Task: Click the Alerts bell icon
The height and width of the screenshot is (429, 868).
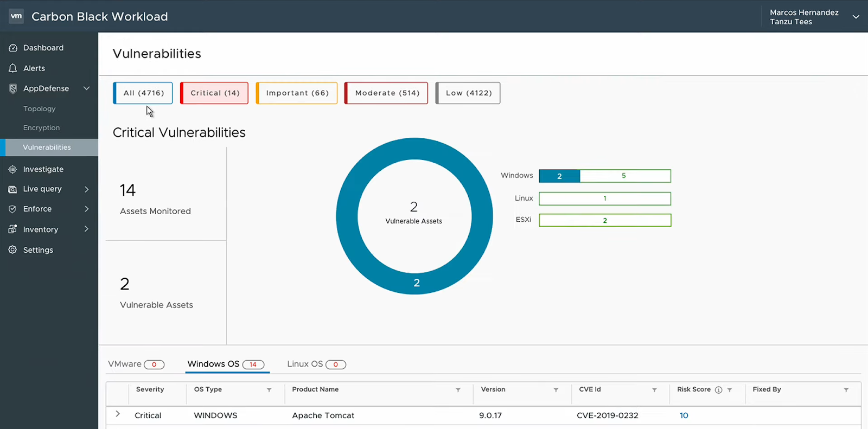Action: pyautogui.click(x=13, y=68)
